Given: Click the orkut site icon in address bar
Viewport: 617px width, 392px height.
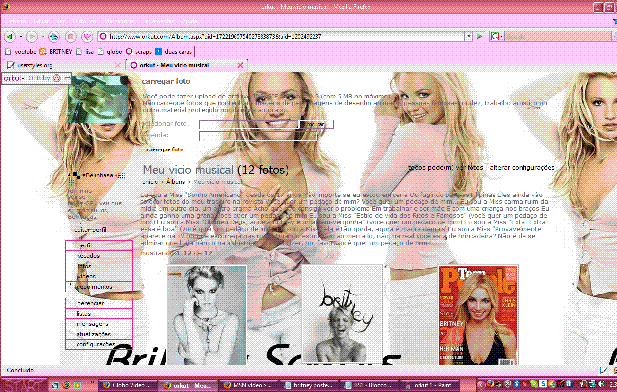Looking at the screenshot, I should (x=103, y=36).
